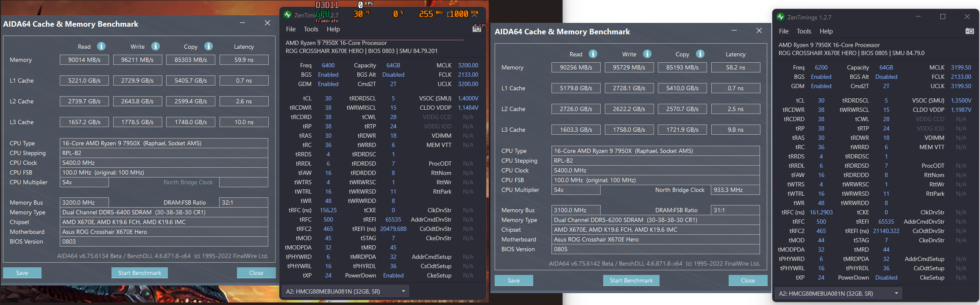
Task: Start Benchmark in right AIDA64 window
Action: click(631, 280)
